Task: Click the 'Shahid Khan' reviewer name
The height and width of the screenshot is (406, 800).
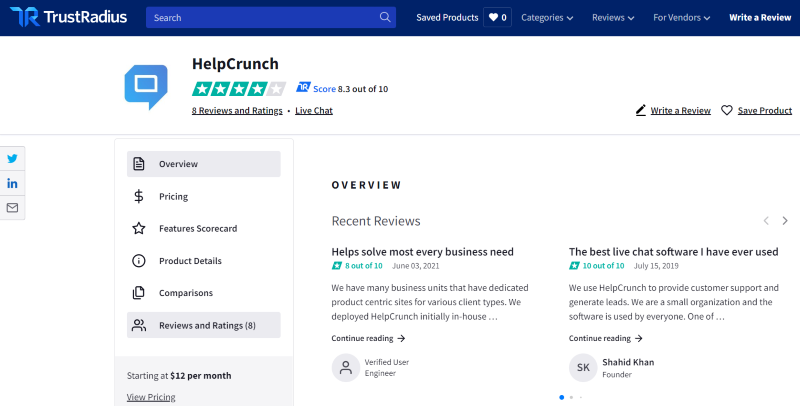Action: point(628,362)
